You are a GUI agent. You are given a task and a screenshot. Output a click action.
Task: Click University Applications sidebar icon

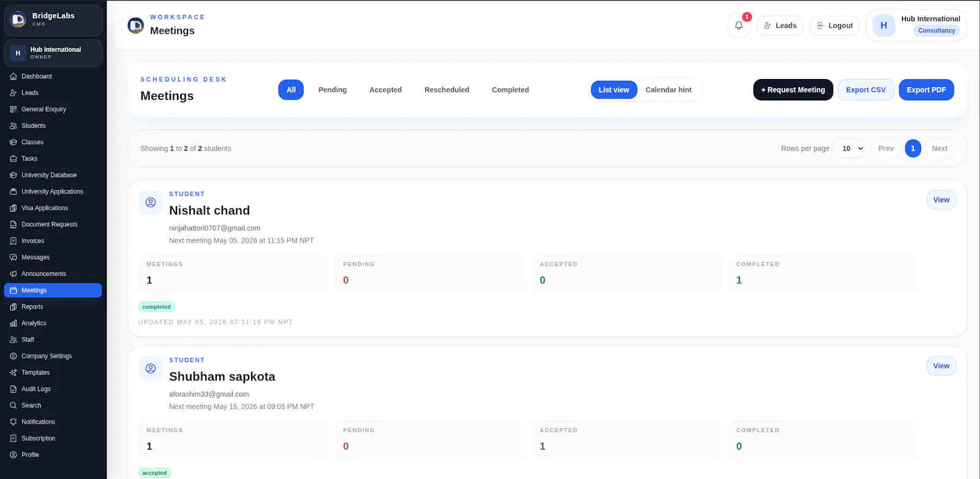coord(13,192)
